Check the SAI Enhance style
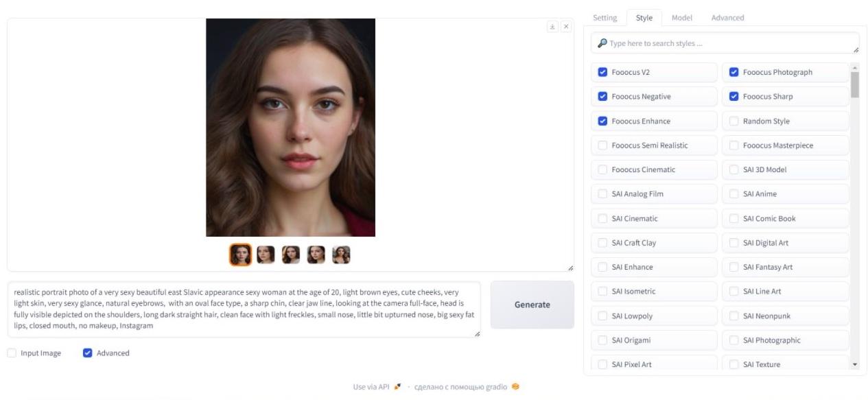Screen dimensions: 868x400 tap(602, 267)
